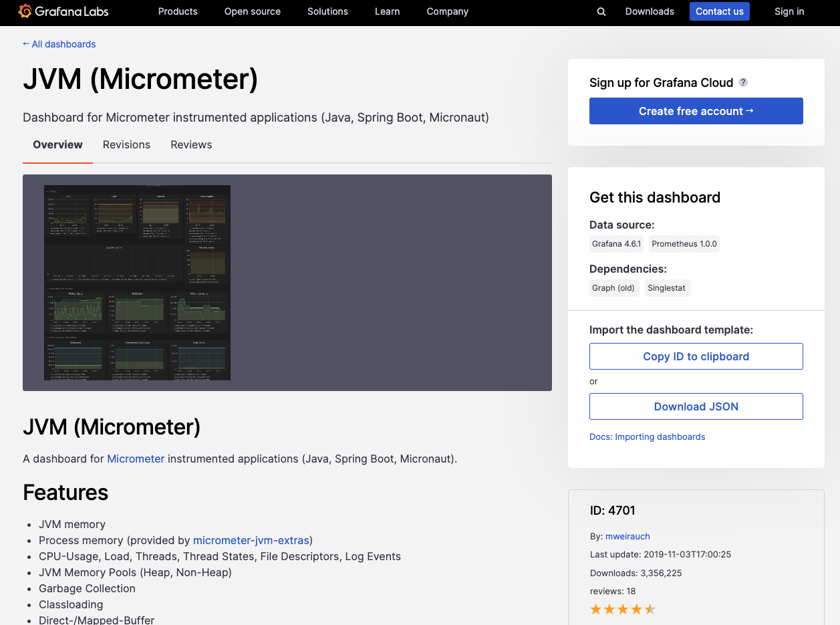Click the Sign up for Grafana Cloud heading

[661, 82]
